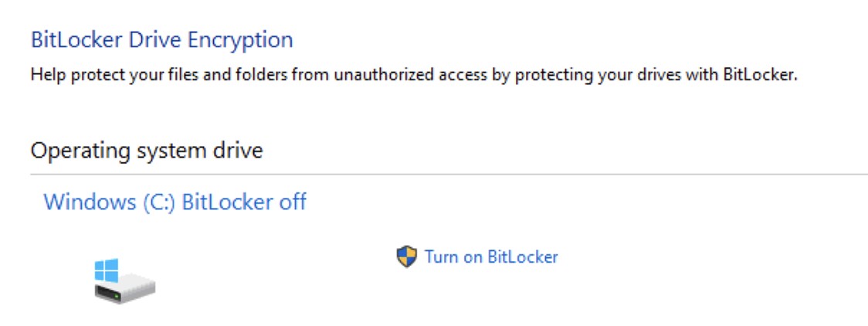Click the Windows C: hard drive icon
This screenshot has width=868, height=326.
pos(124,281)
